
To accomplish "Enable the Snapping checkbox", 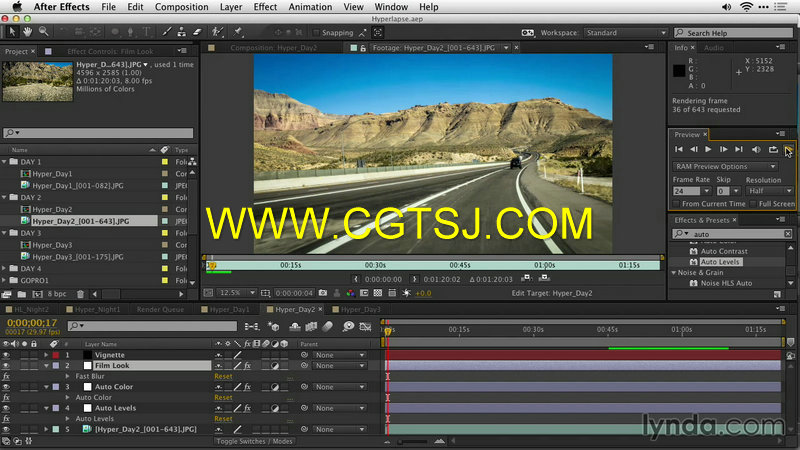I will (x=316, y=33).
